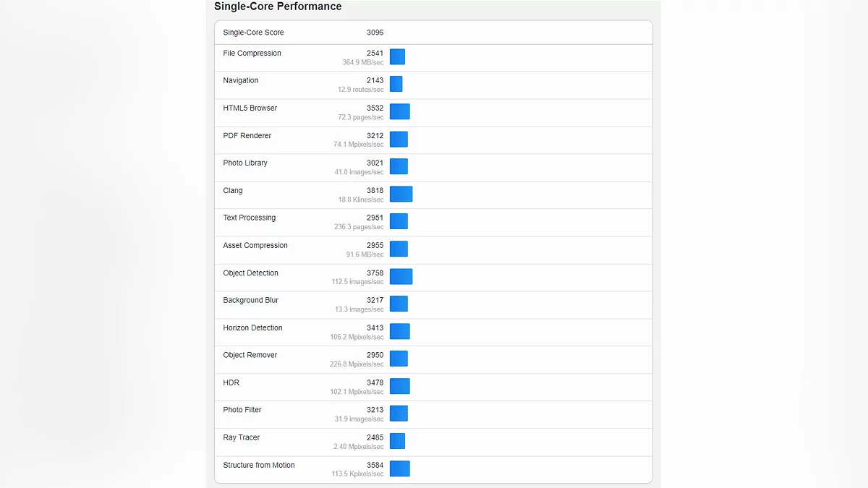Click the Object Detection score bar
Viewport: 868px width, 488px height.
(401, 276)
